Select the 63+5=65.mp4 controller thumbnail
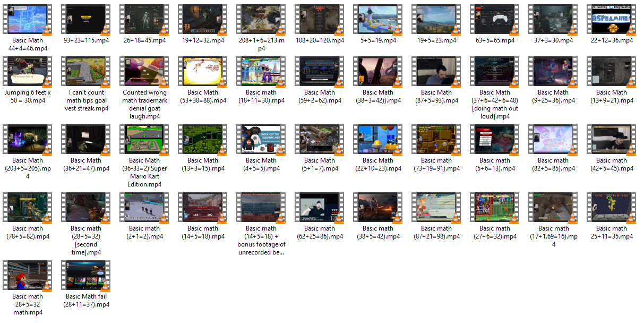The height and width of the screenshot is (323, 644). pyautogui.click(x=495, y=19)
